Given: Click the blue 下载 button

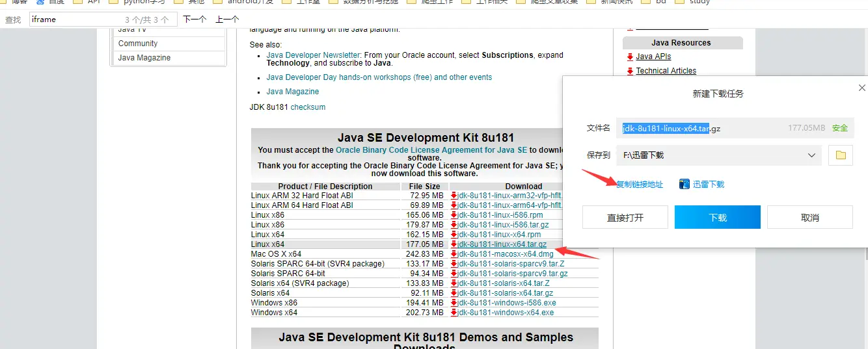Looking at the screenshot, I should pos(718,217).
